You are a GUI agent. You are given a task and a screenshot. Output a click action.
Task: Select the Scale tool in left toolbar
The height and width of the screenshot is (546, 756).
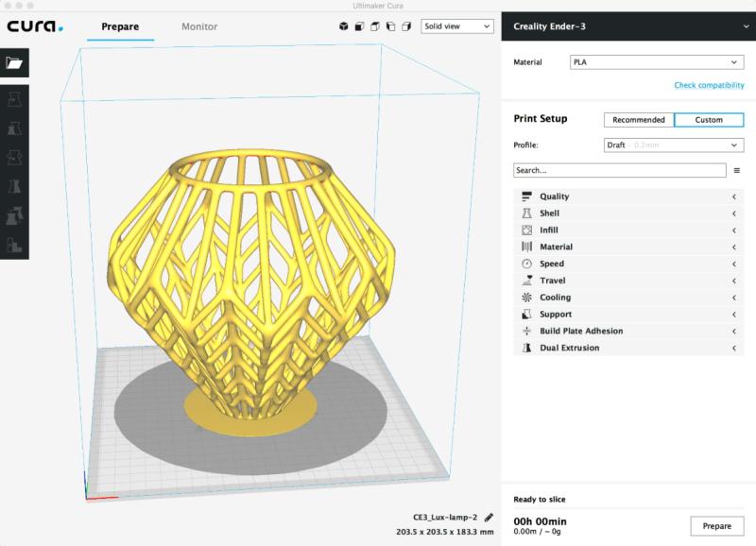pos(14,128)
